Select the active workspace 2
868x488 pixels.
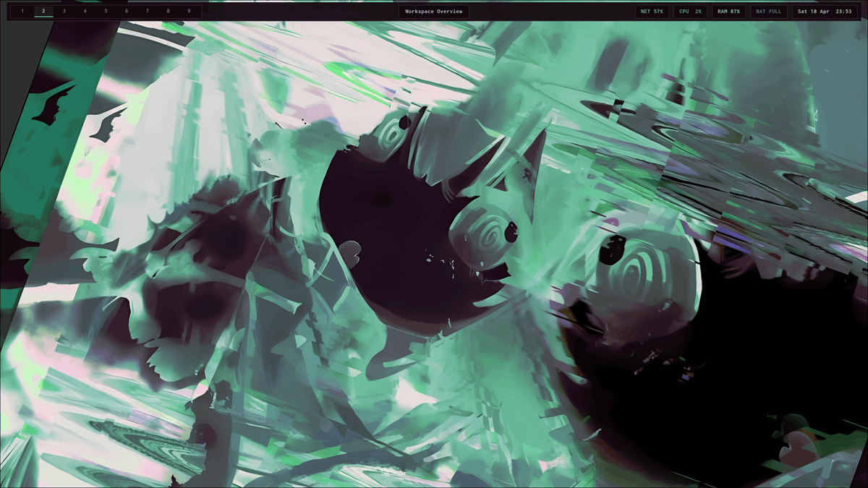43,11
